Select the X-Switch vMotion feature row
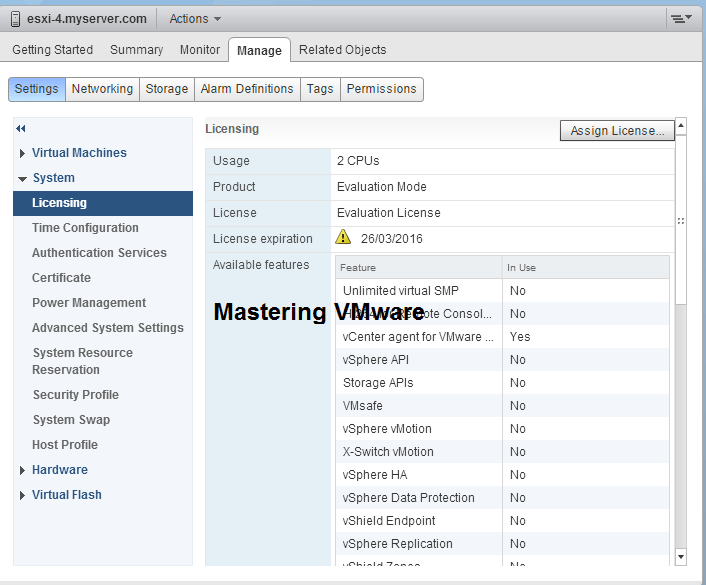The image size is (706, 585). [502, 451]
